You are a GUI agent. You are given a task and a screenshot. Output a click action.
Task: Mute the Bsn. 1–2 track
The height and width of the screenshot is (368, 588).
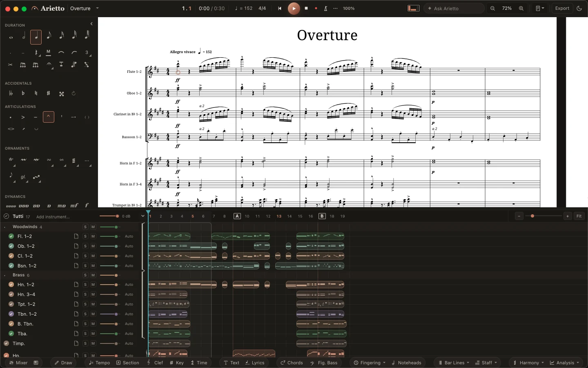point(93,266)
